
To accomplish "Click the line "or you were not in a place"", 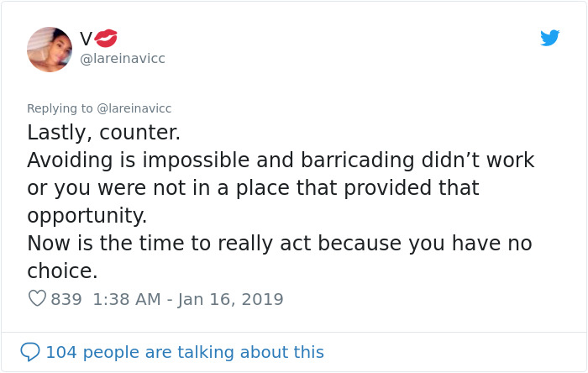I will [x=252, y=188].
